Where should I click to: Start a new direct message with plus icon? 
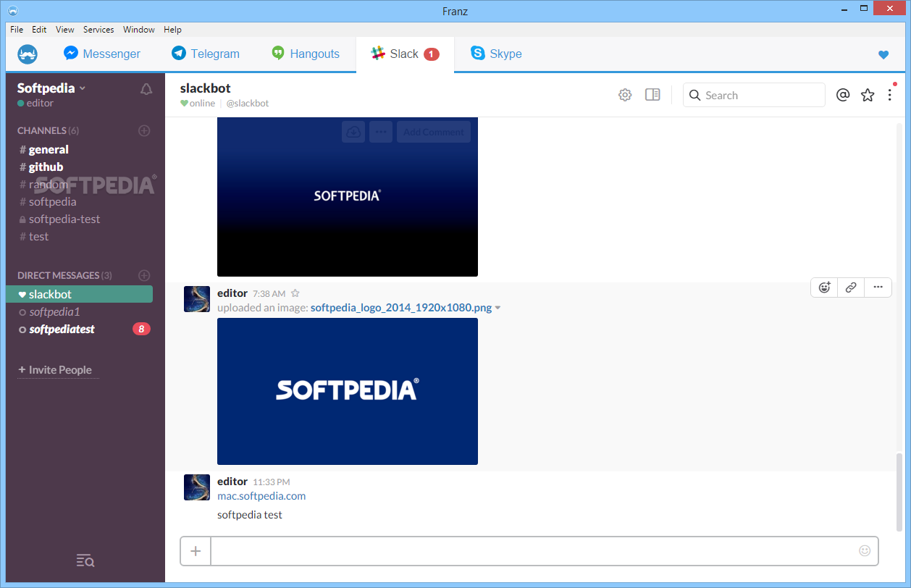pyautogui.click(x=144, y=275)
